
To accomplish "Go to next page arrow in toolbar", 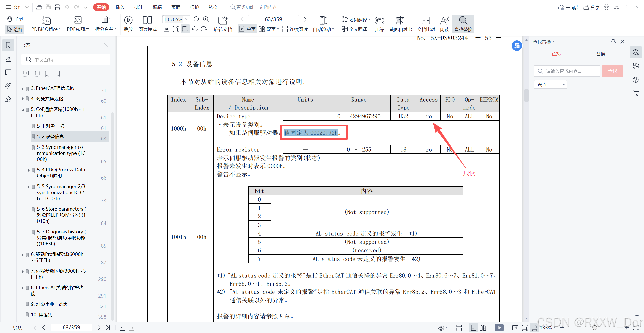I will pos(305,19).
